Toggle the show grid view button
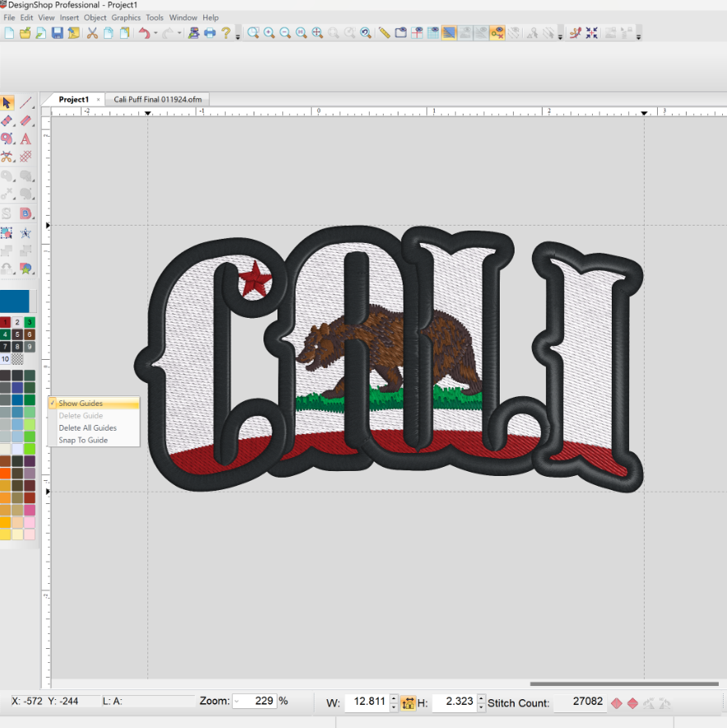727x728 pixels. pos(433,33)
